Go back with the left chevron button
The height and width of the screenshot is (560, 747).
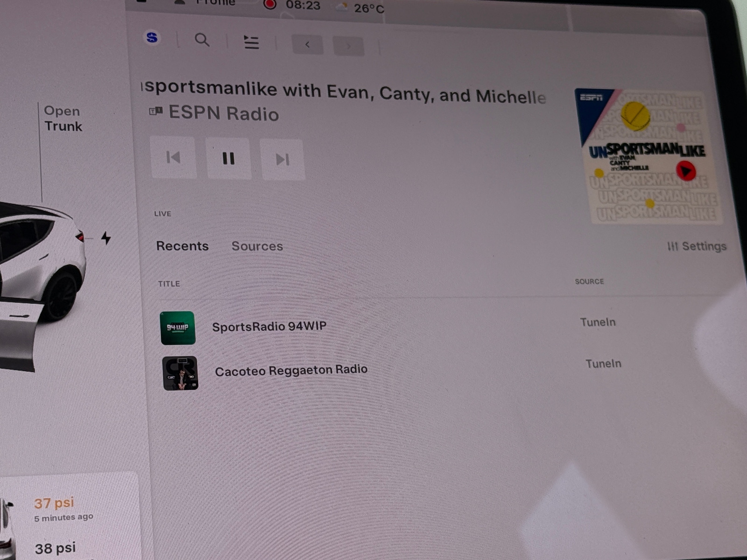(x=307, y=45)
